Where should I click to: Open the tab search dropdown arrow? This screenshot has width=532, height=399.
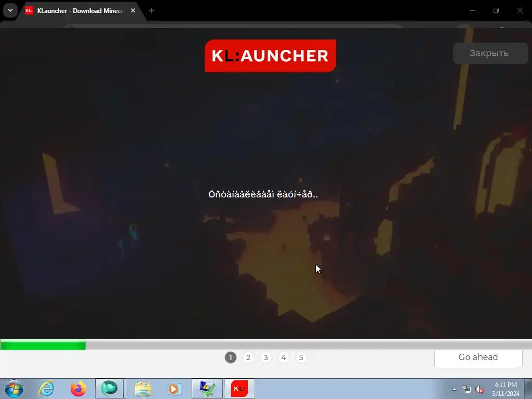[10, 10]
